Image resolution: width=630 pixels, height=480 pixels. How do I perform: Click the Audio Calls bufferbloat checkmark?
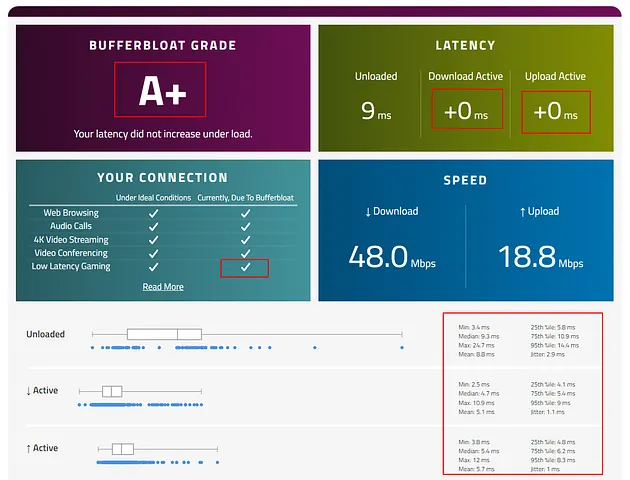pyautogui.click(x=245, y=227)
